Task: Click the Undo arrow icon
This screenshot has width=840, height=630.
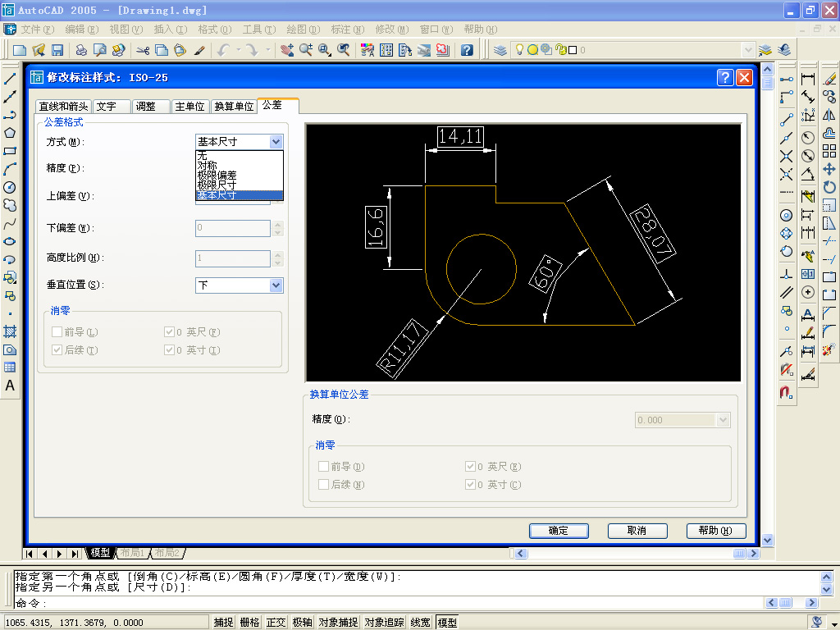Action: coord(223,50)
